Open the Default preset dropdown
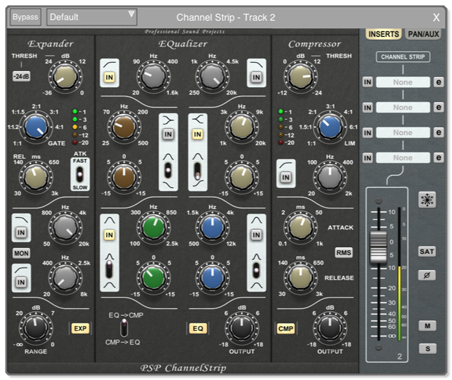 coord(91,17)
